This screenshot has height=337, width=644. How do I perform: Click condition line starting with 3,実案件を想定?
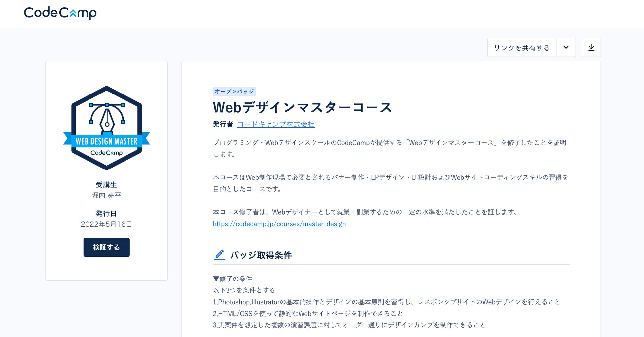[349, 325]
